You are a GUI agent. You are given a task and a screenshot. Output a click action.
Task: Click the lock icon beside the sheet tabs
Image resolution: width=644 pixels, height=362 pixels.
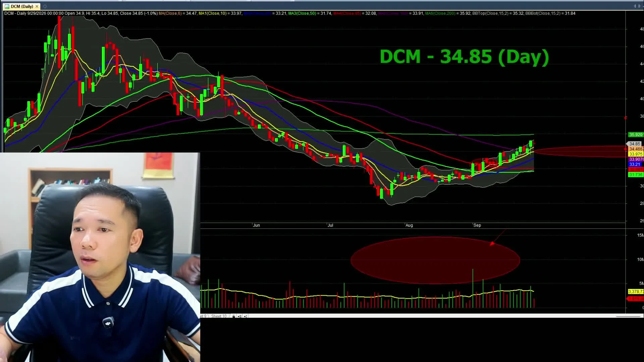(234, 316)
